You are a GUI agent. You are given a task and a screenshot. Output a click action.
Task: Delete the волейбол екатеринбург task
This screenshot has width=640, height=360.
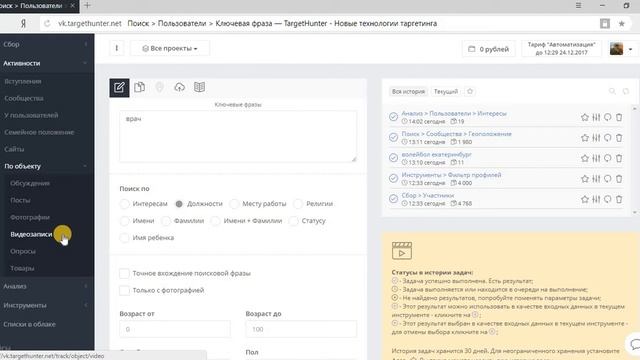click(619, 158)
